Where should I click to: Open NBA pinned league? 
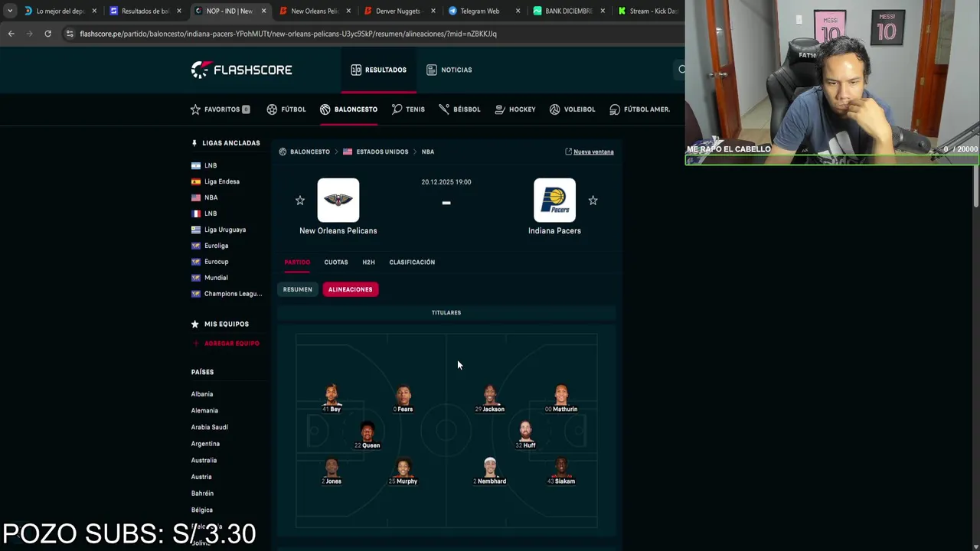point(204,197)
